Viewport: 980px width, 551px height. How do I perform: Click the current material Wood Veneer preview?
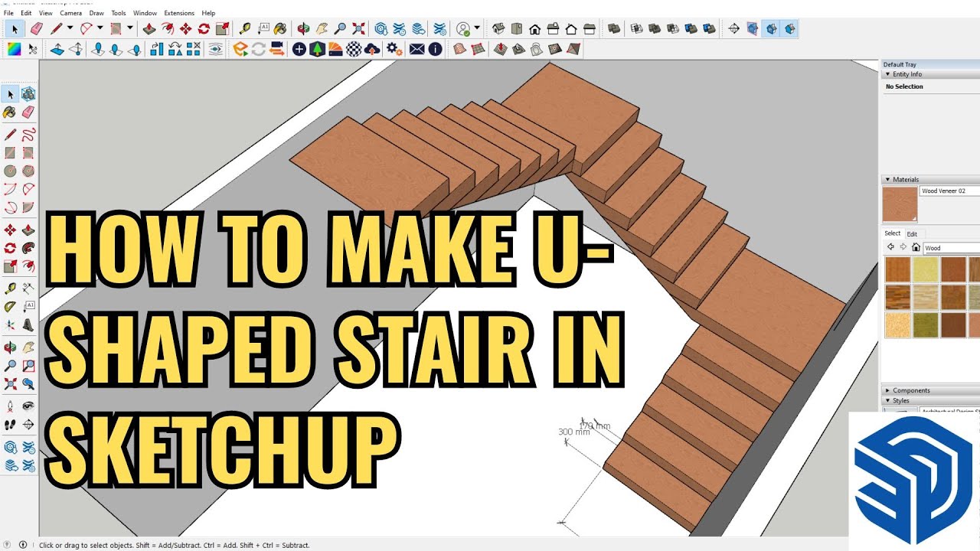coord(900,204)
